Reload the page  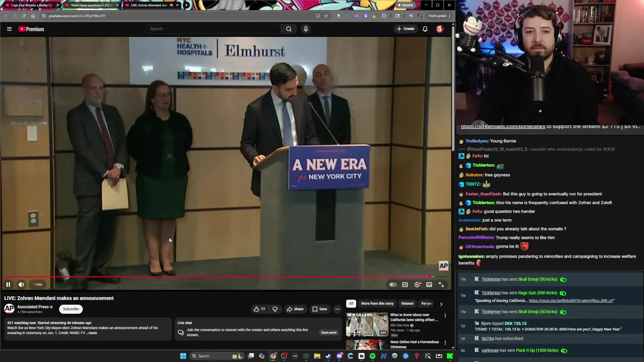point(24,16)
